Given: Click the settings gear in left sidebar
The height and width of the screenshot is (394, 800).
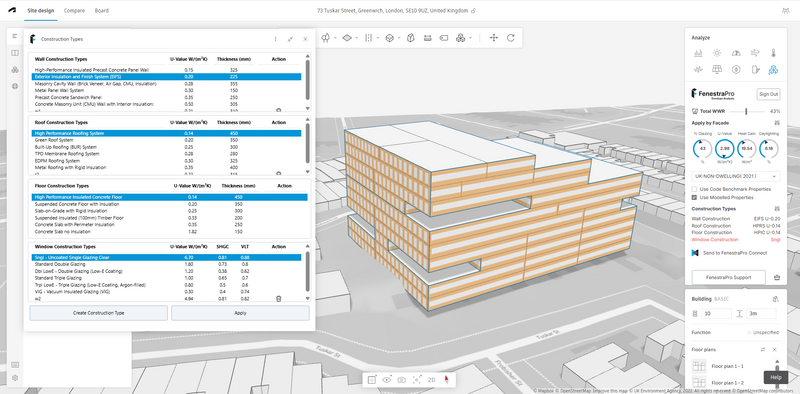Looking at the screenshot, I should coord(15,378).
